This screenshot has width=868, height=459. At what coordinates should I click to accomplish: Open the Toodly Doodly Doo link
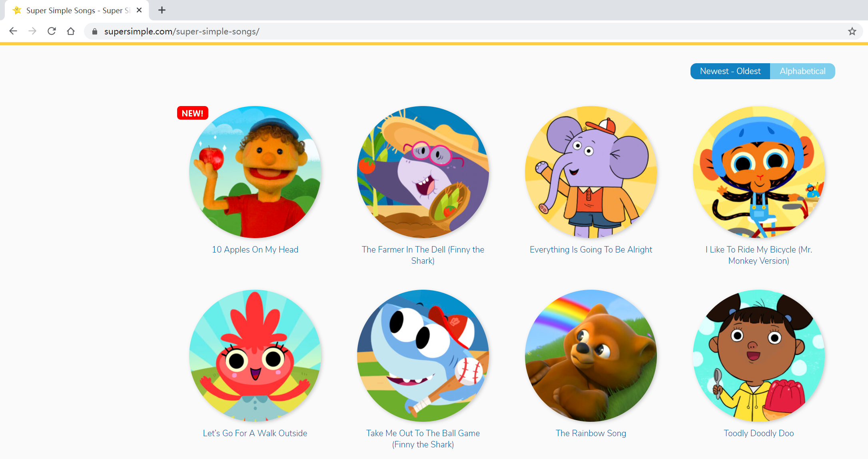758,433
